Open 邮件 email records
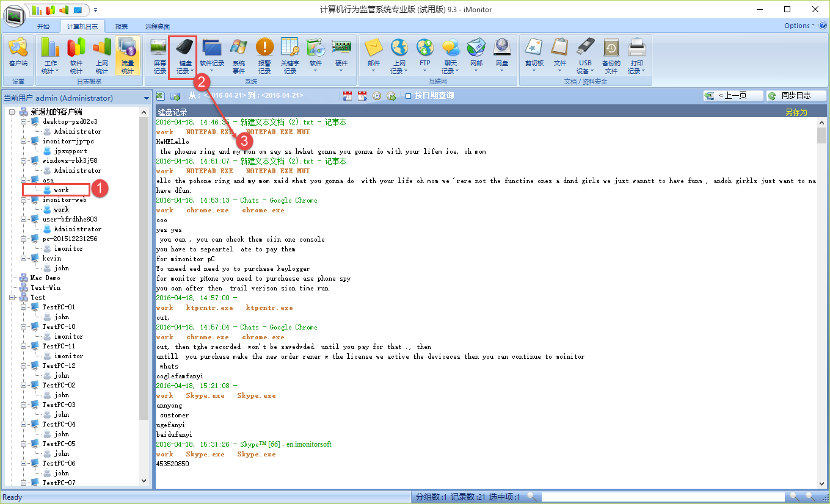 click(373, 56)
